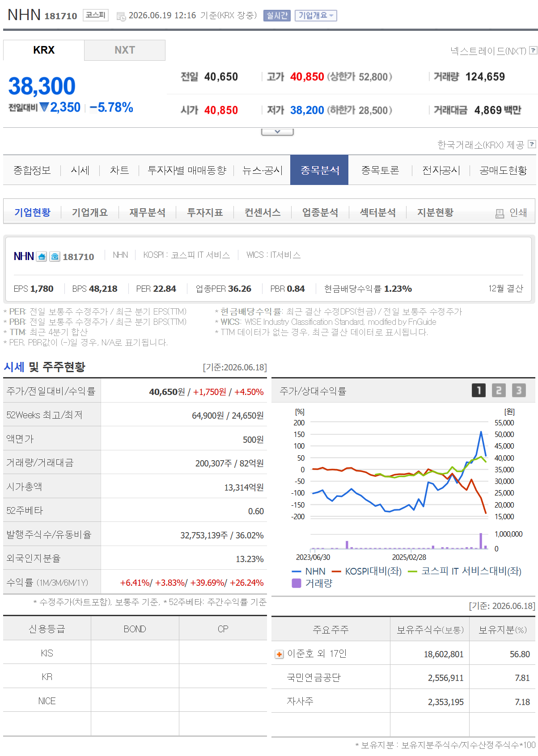
Task: Click the 업종PER 36.26 value
Action: tap(239, 289)
